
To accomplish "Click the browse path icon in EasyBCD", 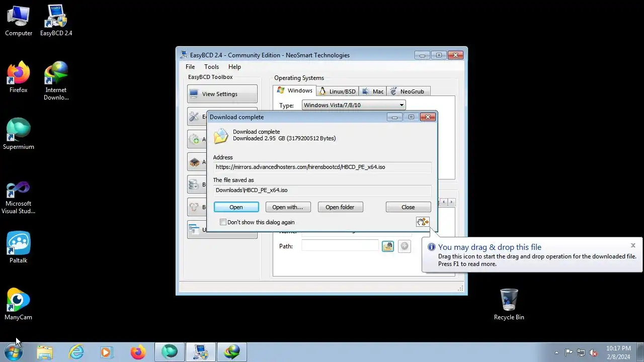I will 387,246.
